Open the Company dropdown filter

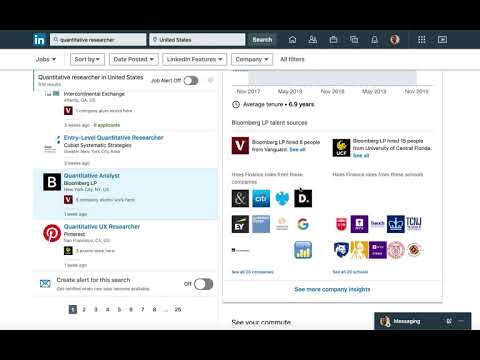(x=252, y=59)
